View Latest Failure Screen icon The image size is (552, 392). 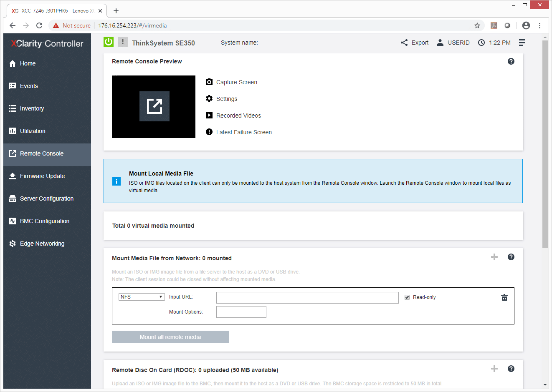click(209, 132)
